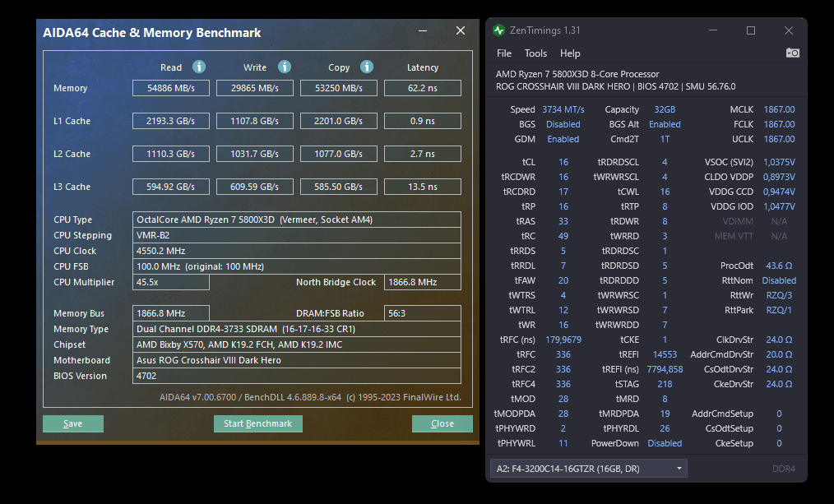Click the L1 Cache Copy value 2201.0 GB/s

pos(339,121)
